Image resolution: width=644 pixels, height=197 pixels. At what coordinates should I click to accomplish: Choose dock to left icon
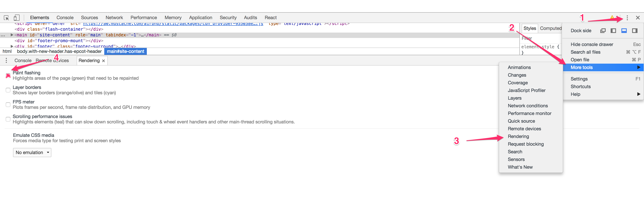pos(613,30)
